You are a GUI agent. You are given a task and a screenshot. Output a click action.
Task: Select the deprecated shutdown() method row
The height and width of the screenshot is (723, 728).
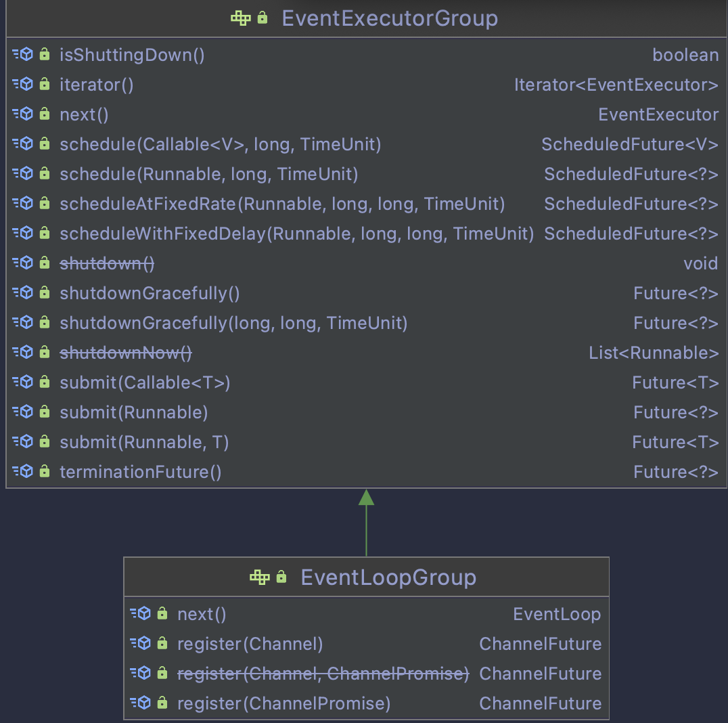[x=366, y=263]
